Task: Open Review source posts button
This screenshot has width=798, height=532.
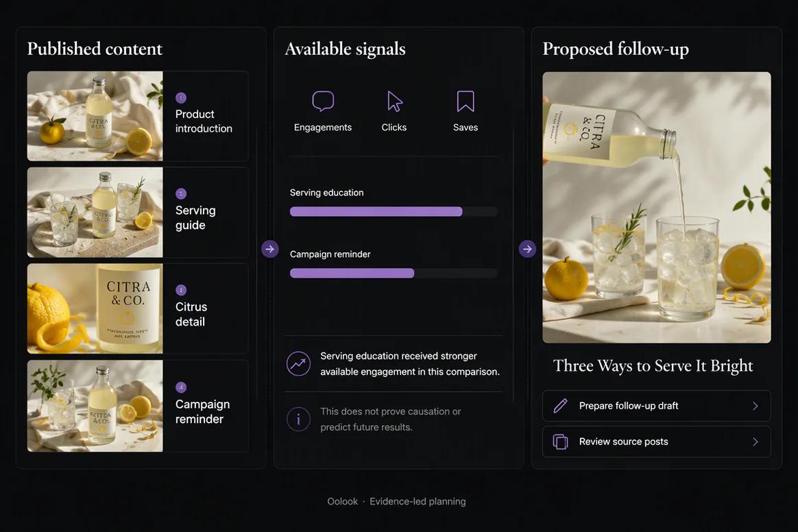Action: coord(657,442)
